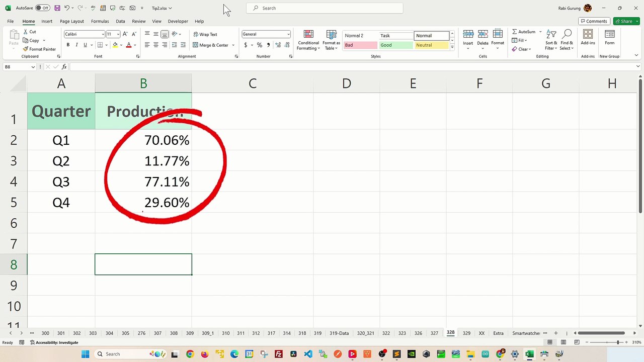
Task: Increase font size with the larger A icon
Action: point(125,34)
